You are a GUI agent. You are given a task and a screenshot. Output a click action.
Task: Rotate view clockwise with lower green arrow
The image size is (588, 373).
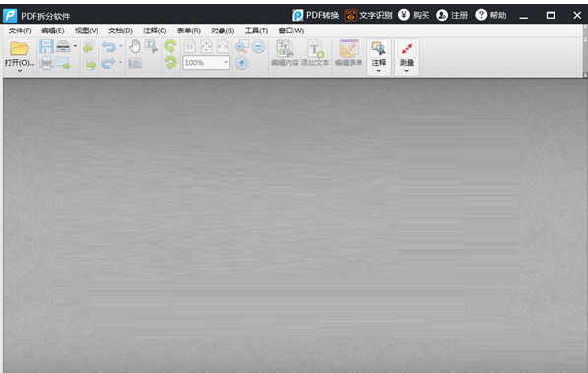[171, 63]
